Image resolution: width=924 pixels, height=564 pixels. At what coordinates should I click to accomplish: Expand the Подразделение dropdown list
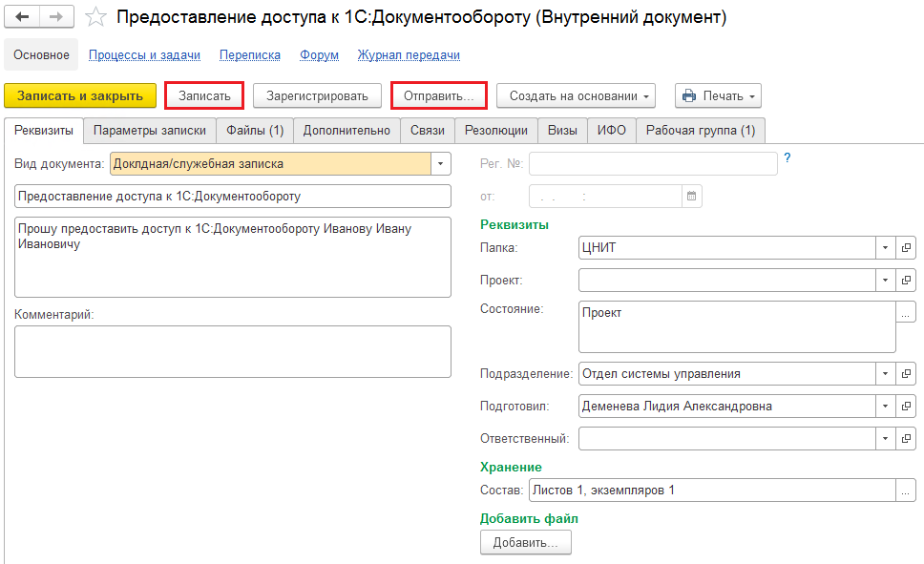(885, 374)
